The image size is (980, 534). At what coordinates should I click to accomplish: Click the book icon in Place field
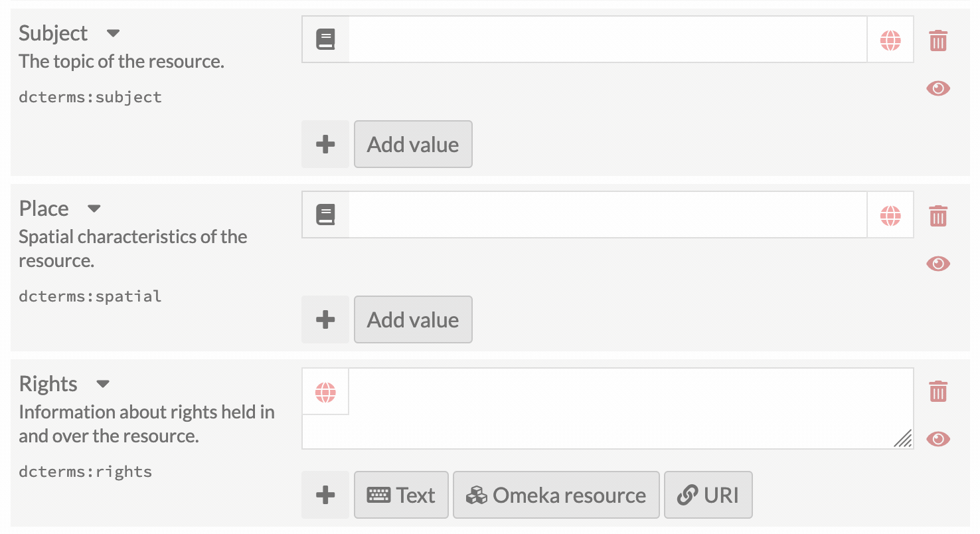click(325, 215)
